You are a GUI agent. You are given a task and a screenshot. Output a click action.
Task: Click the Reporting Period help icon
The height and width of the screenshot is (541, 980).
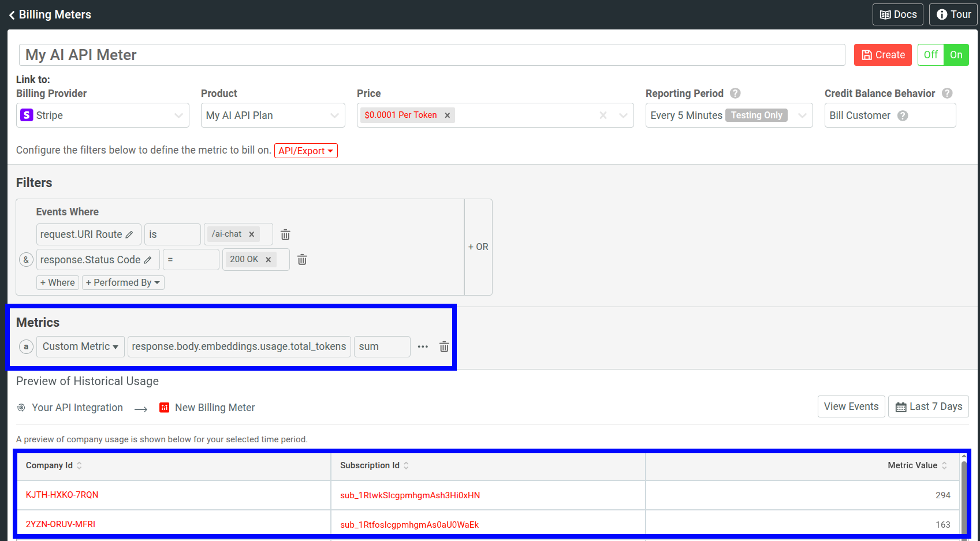[735, 94]
